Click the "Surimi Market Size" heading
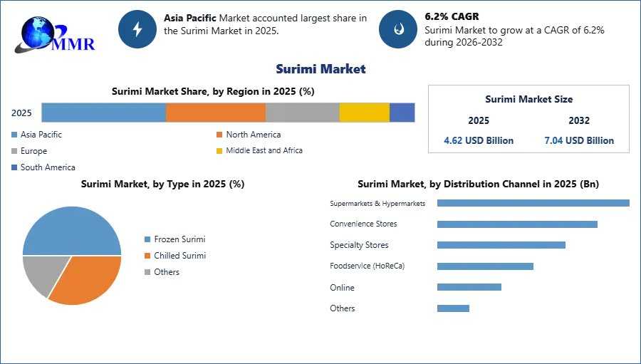Image resolution: width=641 pixels, height=364 pixels. point(529,99)
